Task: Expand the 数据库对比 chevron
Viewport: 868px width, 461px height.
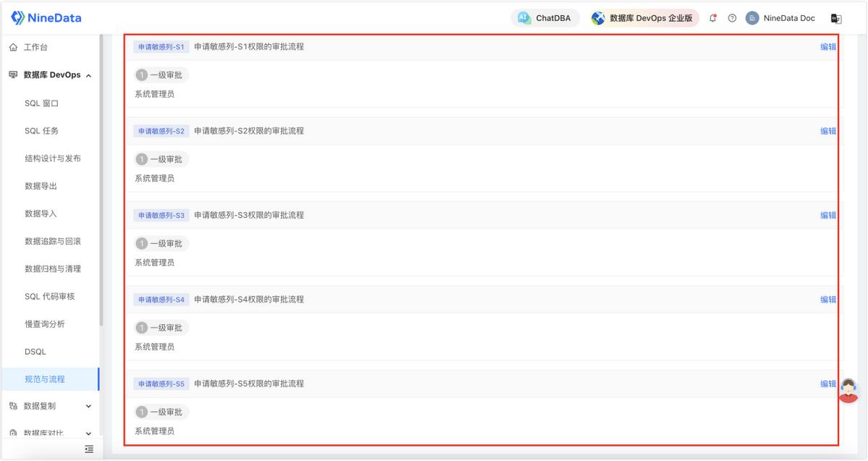Action: (x=88, y=433)
